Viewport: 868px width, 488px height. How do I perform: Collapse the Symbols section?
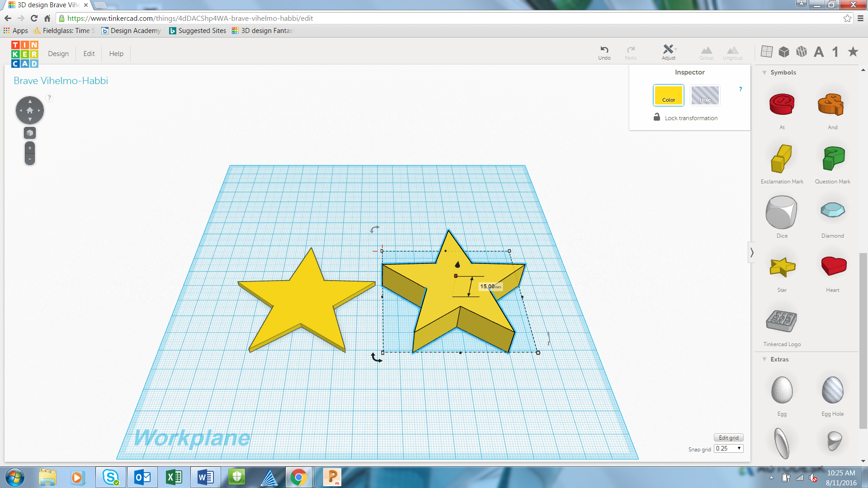point(764,72)
